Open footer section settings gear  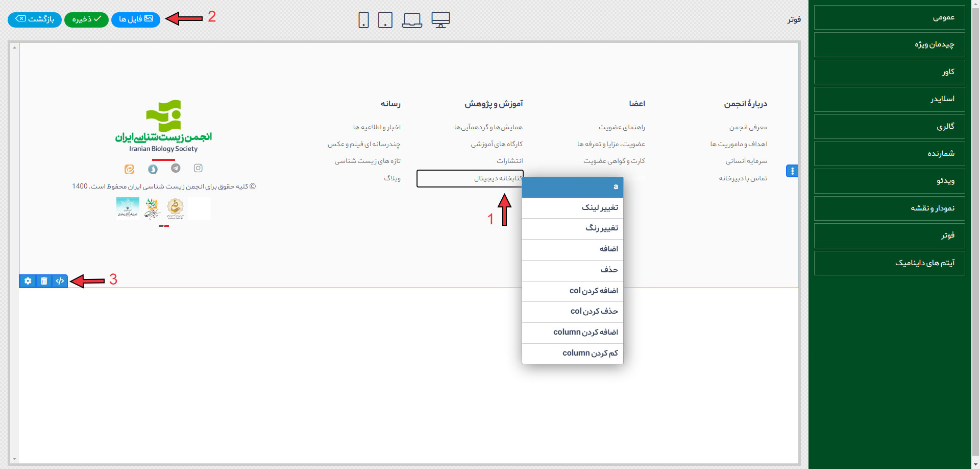pyautogui.click(x=28, y=281)
